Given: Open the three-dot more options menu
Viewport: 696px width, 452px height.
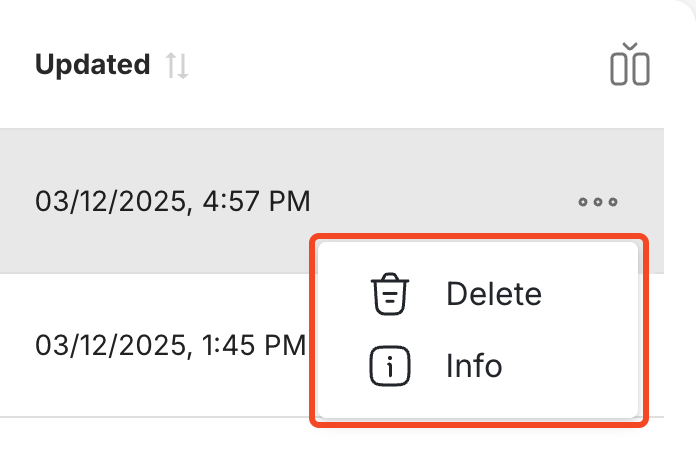Looking at the screenshot, I should coord(598,202).
